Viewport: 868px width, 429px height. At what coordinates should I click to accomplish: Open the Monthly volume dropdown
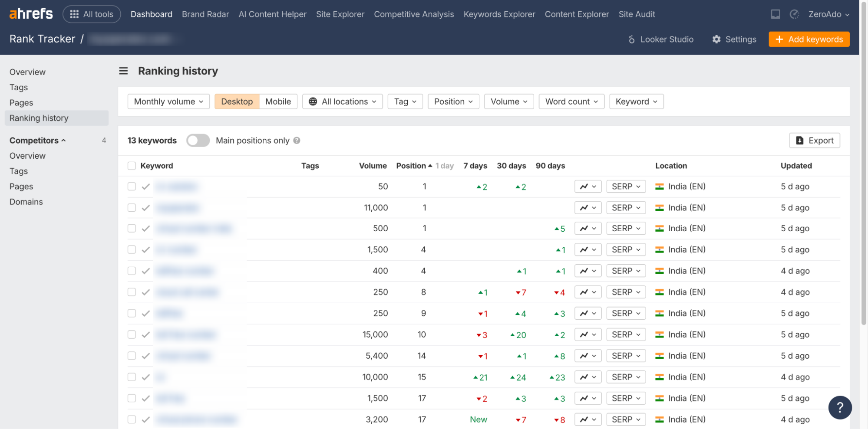point(168,102)
